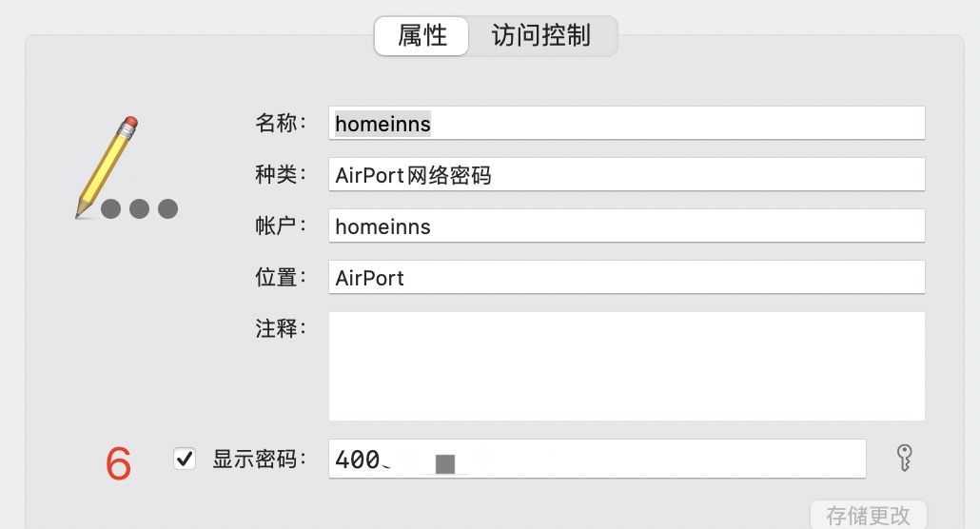Screen dimensions: 980x529
Task: Switch to the 属性 tab
Action: (x=421, y=36)
